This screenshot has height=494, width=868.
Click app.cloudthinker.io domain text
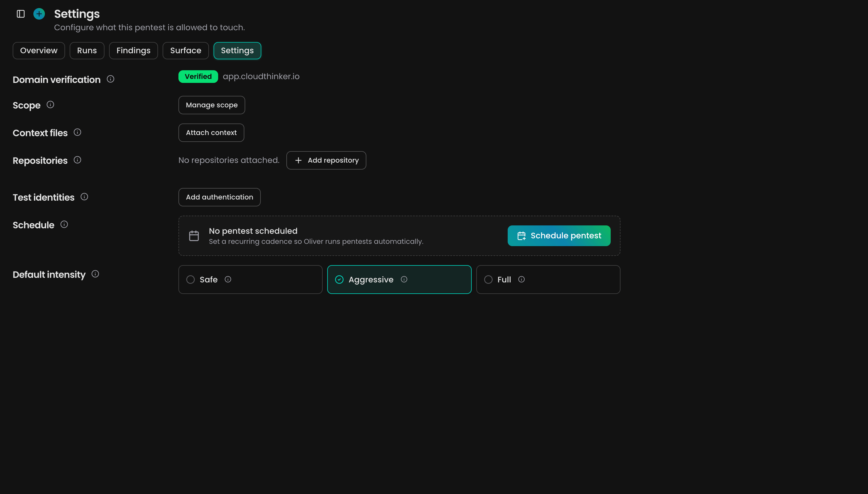pyautogui.click(x=261, y=77)
